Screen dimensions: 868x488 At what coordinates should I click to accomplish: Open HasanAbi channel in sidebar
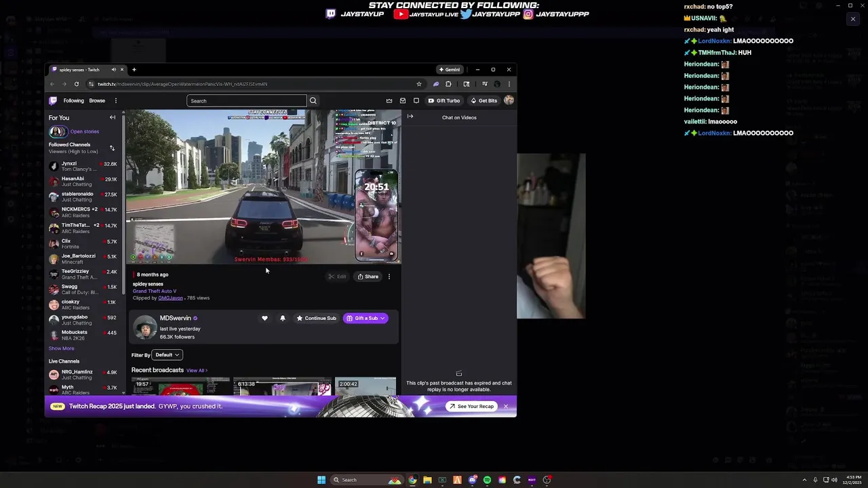coord(83,182)
